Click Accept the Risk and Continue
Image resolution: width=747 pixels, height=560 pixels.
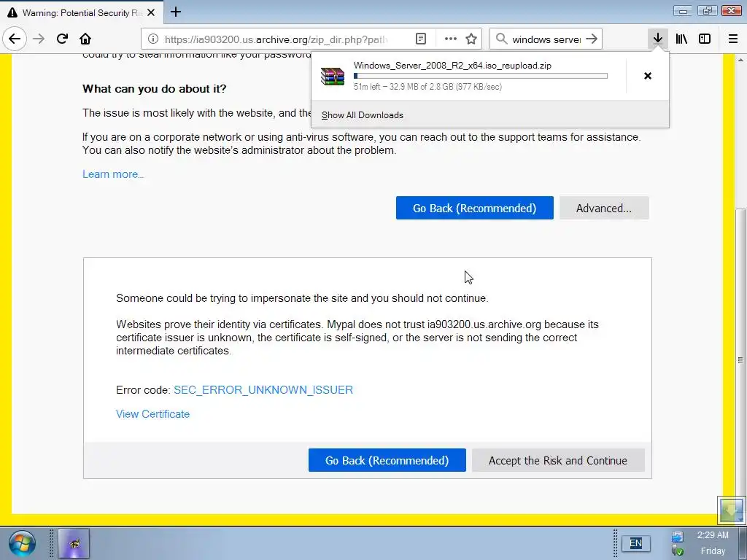point(558,461)
